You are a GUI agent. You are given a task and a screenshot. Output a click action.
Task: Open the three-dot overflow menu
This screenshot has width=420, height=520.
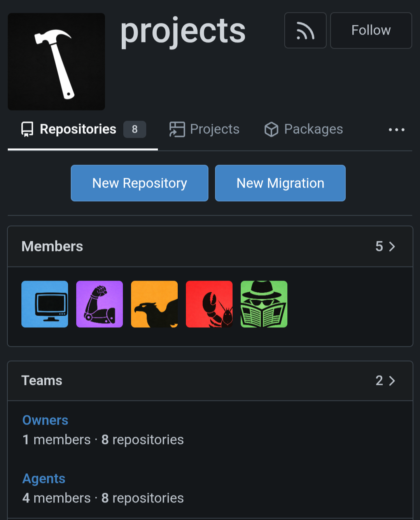(x=396, y=130)
